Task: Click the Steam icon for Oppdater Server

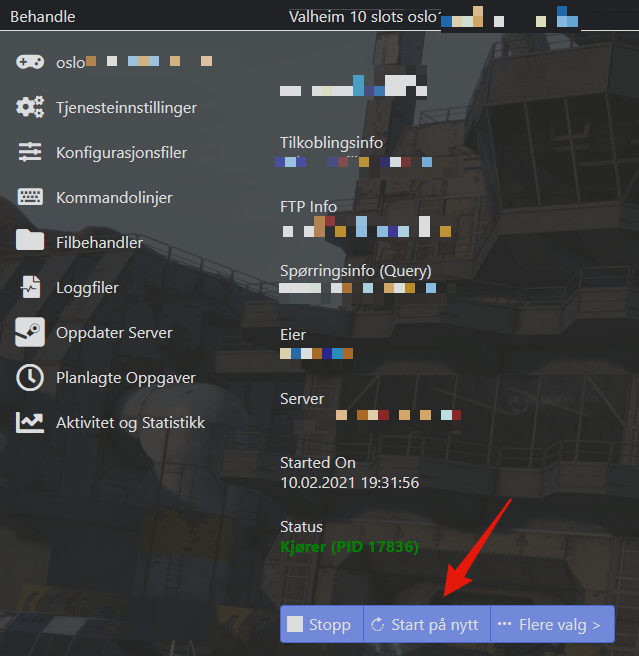Action: (30, 332)
